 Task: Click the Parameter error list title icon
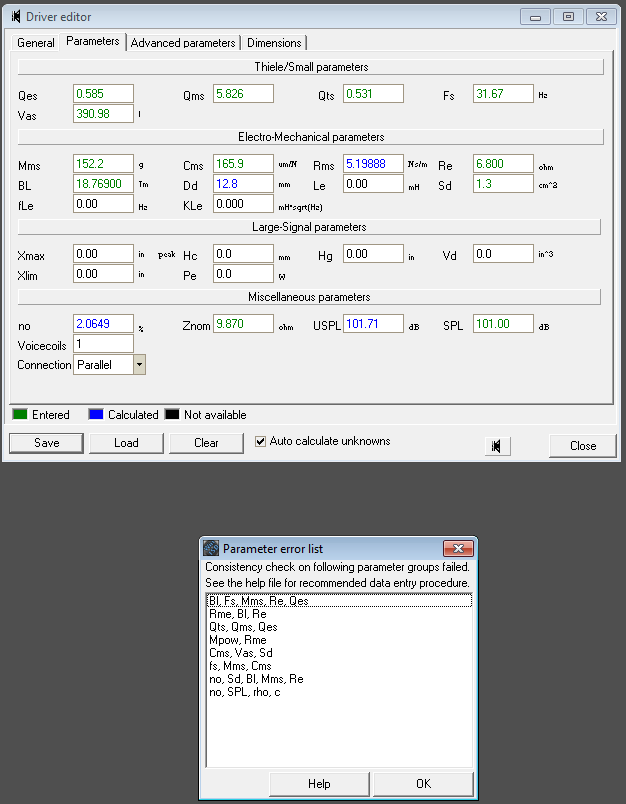click(x=211, y=549)
